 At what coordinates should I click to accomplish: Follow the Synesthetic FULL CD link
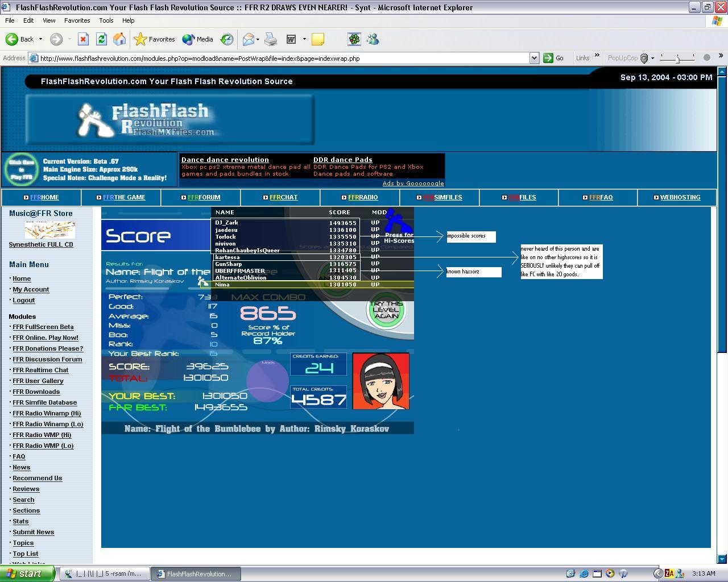click(41, 244)
